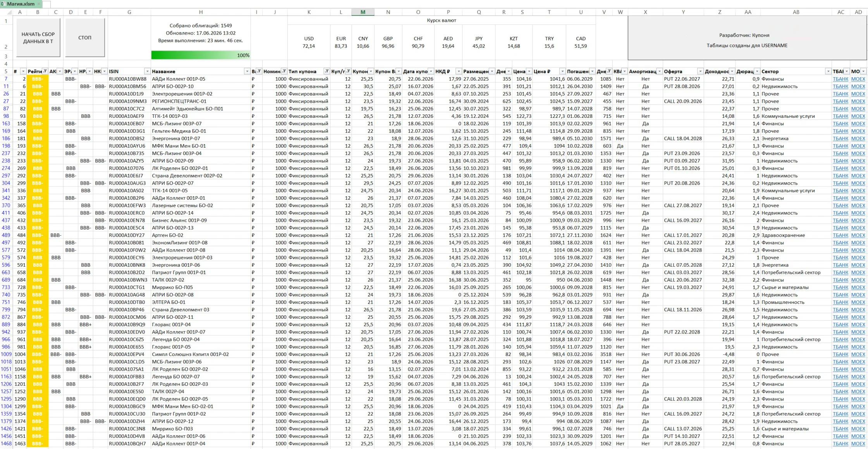The width and height of the screenshot is (868, 449).
Task: Select column H header
Action: 201,12
